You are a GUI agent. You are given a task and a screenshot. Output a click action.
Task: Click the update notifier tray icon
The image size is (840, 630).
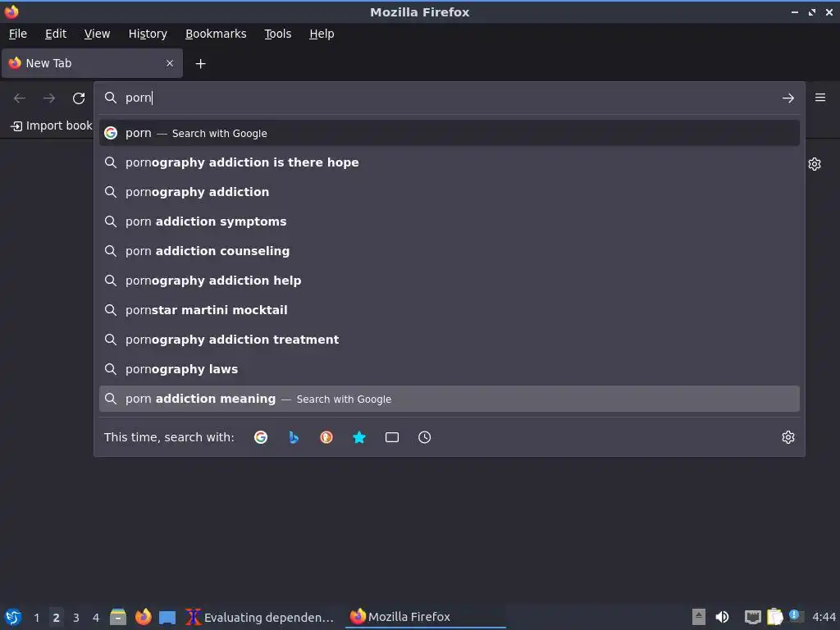point(796,616)
